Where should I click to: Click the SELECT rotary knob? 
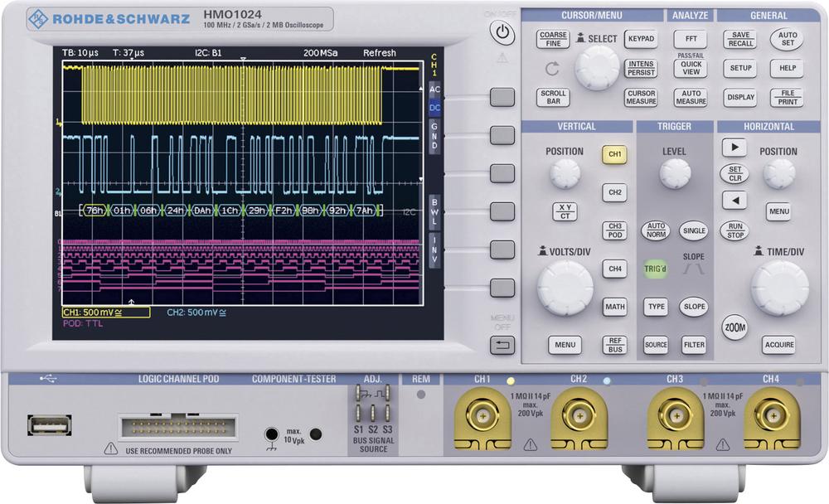[x=597, y=68]
